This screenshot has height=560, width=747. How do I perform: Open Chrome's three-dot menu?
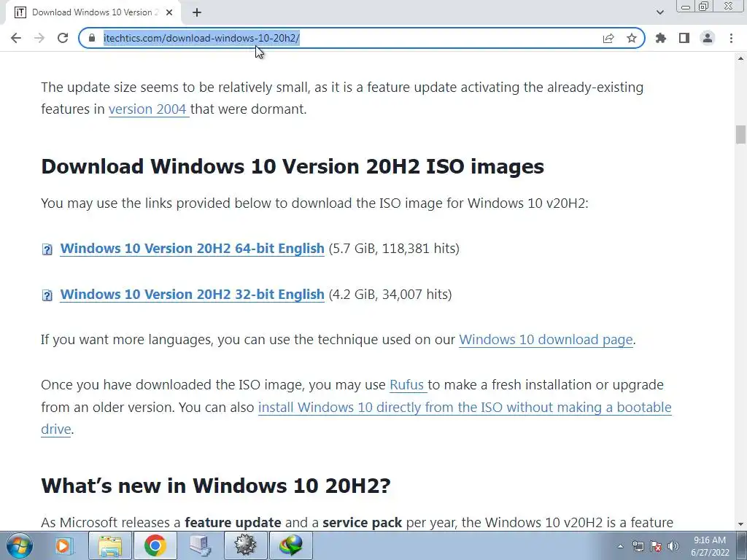click(731, 38)
